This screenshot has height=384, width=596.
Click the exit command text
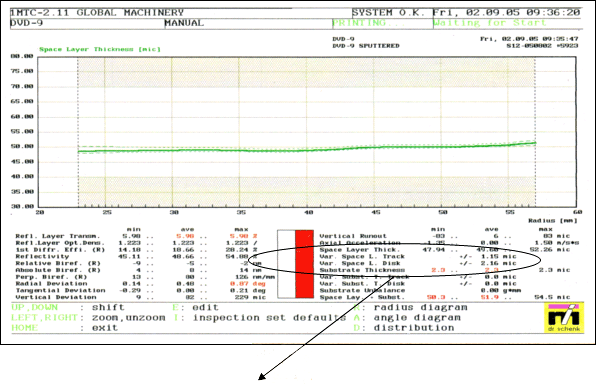click(105, 328)
